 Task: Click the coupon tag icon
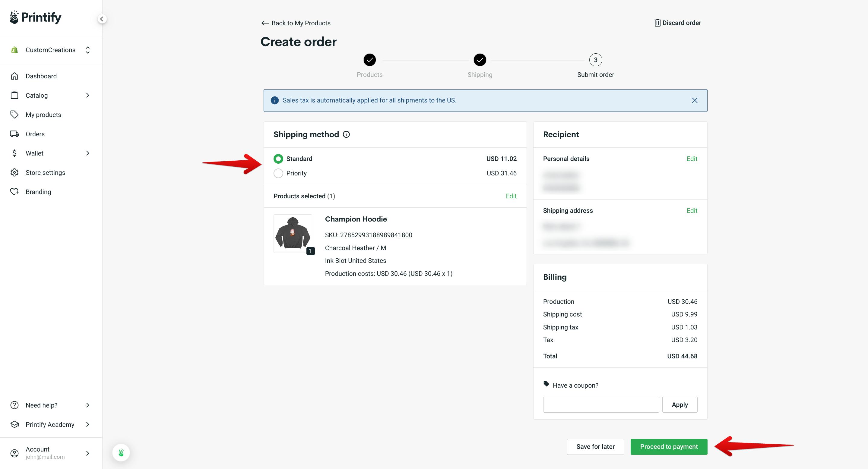tap(546, 383)
